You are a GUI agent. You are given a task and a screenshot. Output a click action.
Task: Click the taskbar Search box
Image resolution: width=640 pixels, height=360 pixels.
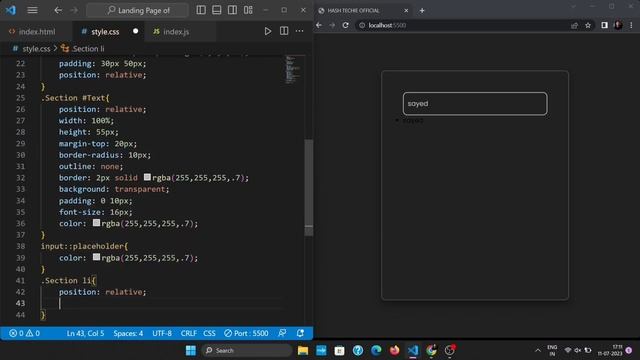247,350
